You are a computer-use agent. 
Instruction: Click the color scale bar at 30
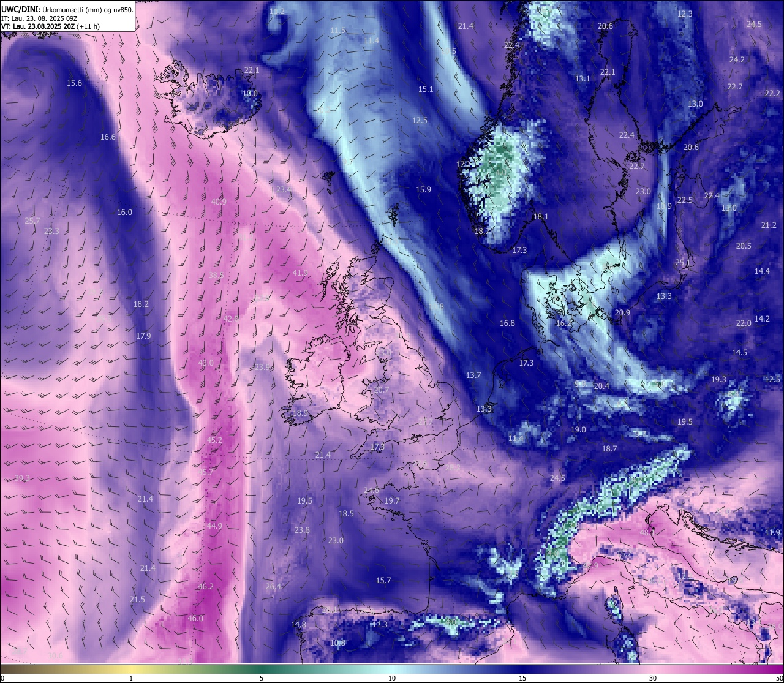(x=653, y=668)
